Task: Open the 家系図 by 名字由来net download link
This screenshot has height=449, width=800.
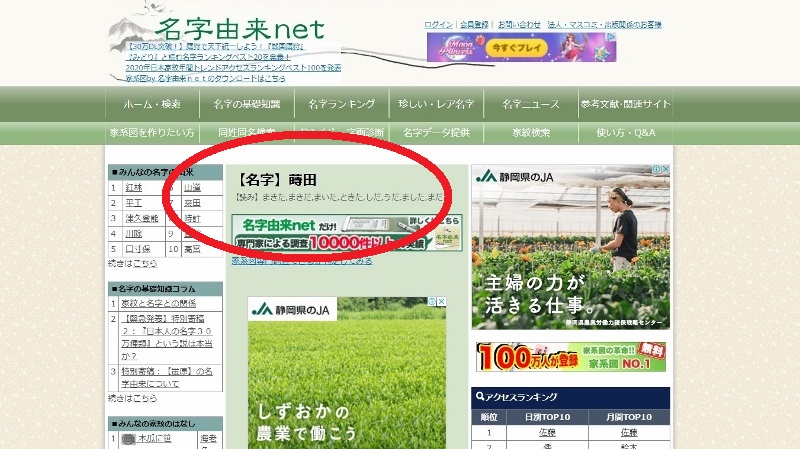Action: click(x=206, y=79)
